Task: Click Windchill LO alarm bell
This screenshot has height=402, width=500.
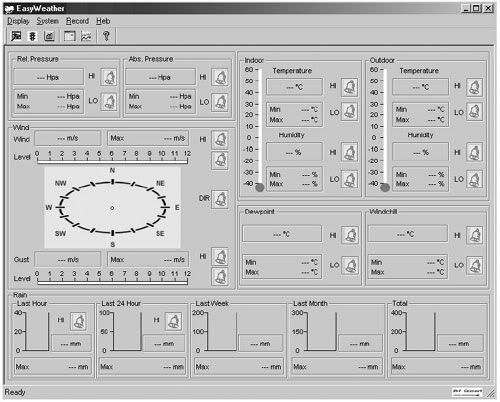Action: (475, 265)
